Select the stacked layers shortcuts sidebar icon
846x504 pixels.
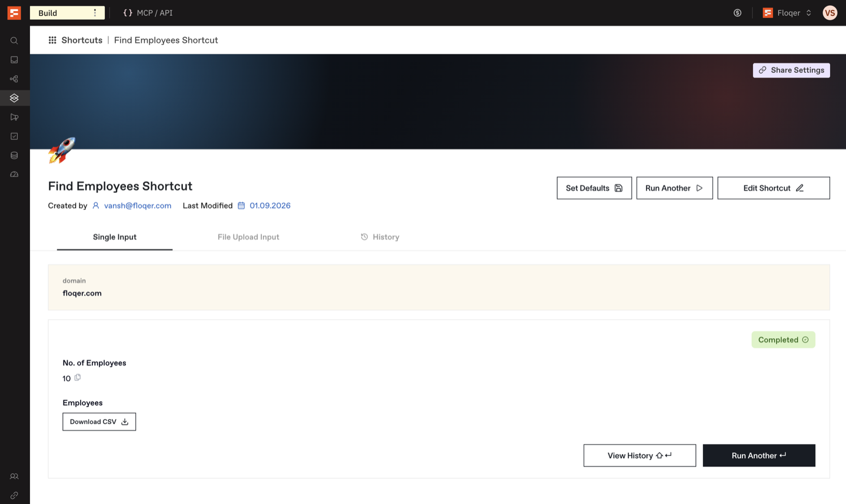(x=14, y=98)
